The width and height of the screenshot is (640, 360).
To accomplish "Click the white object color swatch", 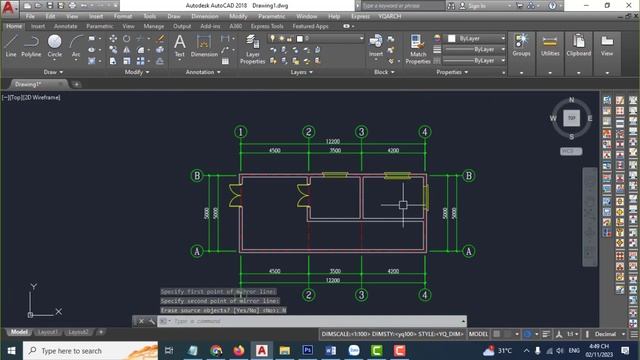I will click(x=451, y=38).
